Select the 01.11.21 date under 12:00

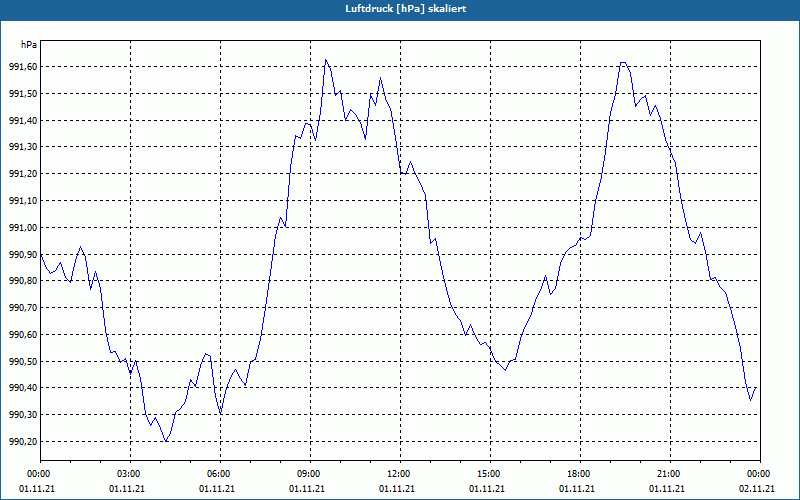tap(397, 489)
